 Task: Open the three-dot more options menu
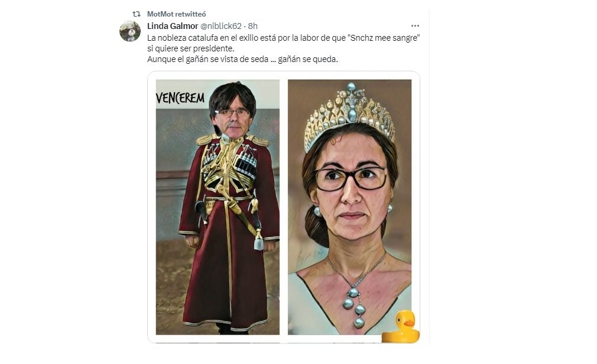(x=415, y=26)
